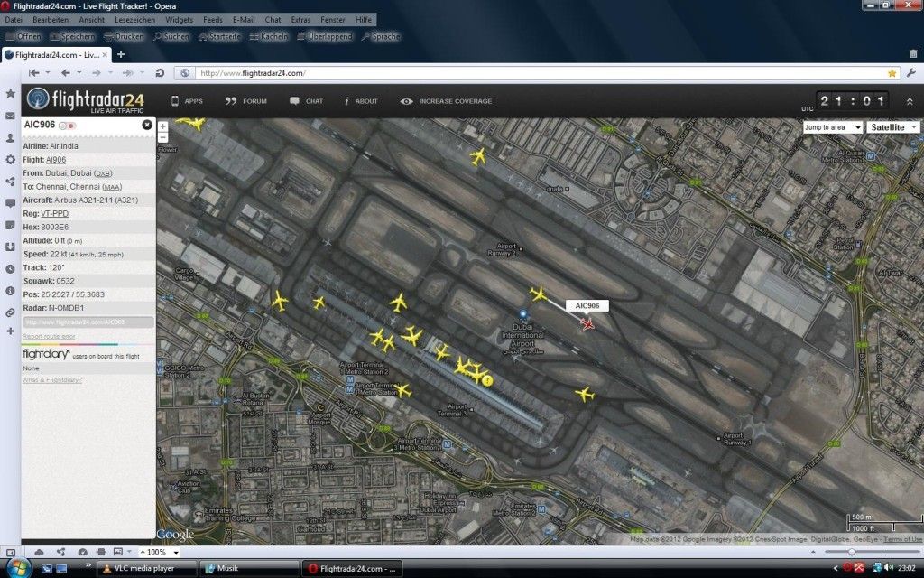Open the Opera bookmarks star panel in sidebar
Image resolution: width=924 pixels, height=578 pixels.
[10, 93]
